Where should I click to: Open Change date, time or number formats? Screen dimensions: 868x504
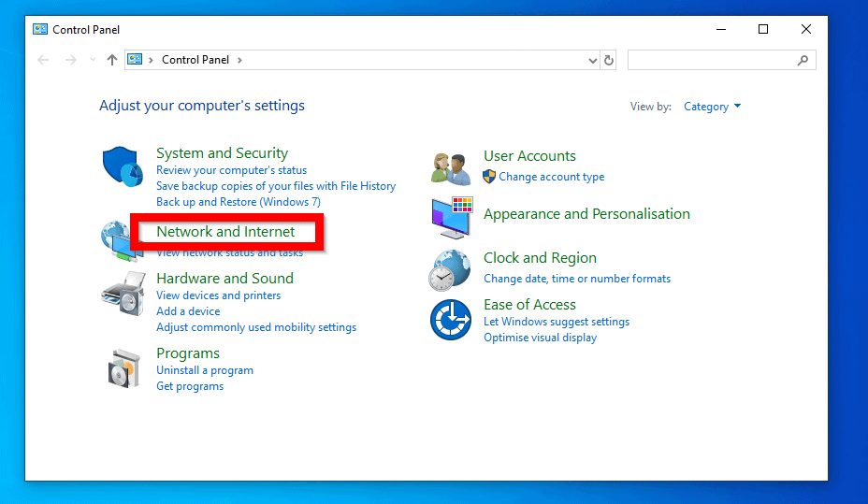tap(577, 279)
